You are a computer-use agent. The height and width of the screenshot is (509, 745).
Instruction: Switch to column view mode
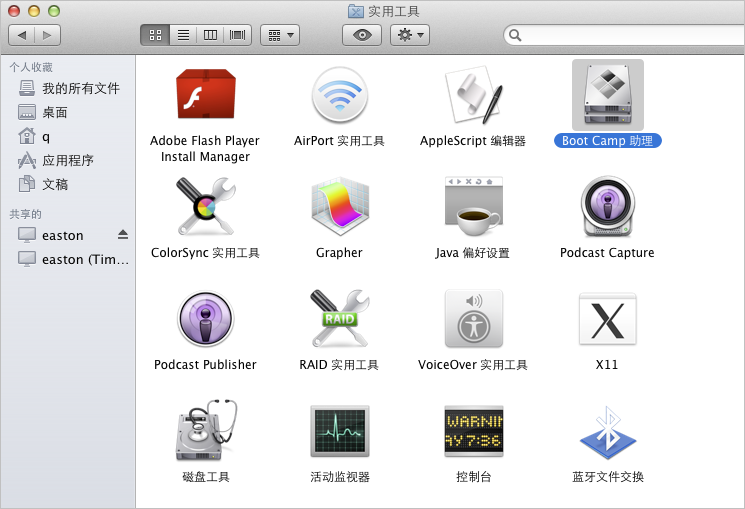coord(210,35)
